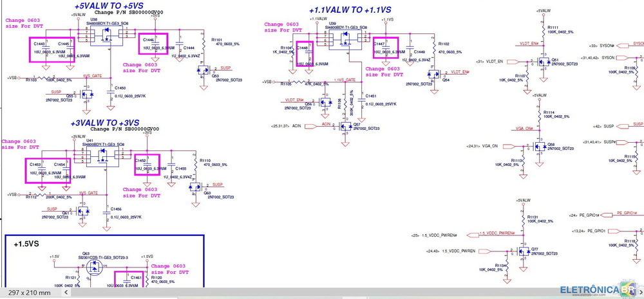Click the C1450 capacitor symbol
The image size is (644, 299).
(x=113, y=87)
